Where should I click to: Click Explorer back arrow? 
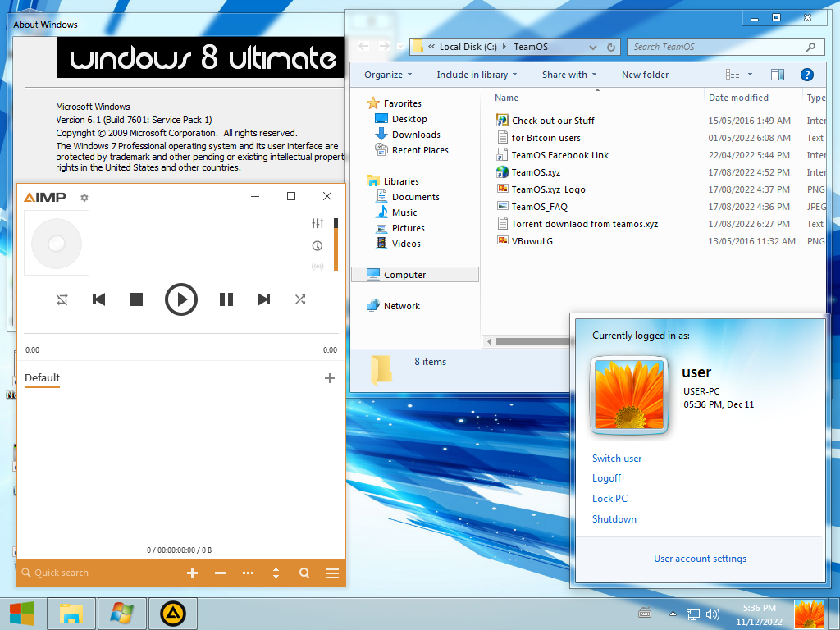(x=363, y=47)
